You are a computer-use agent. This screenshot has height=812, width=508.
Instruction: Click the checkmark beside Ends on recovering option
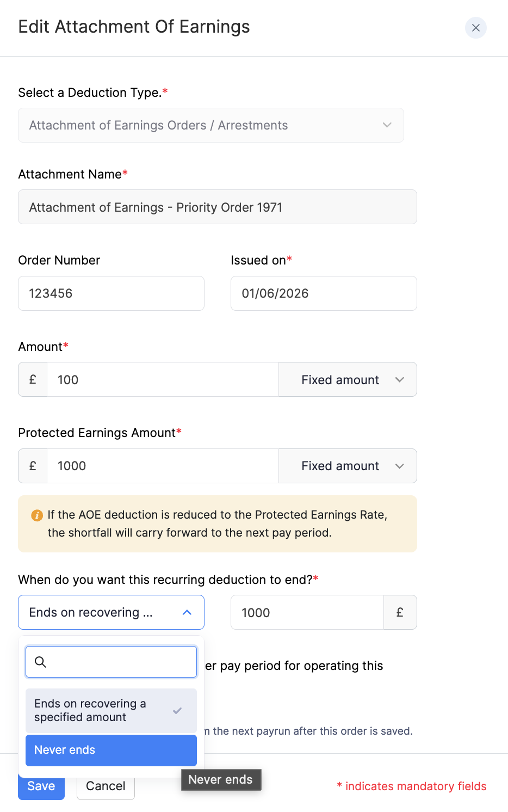pos(177,711)
